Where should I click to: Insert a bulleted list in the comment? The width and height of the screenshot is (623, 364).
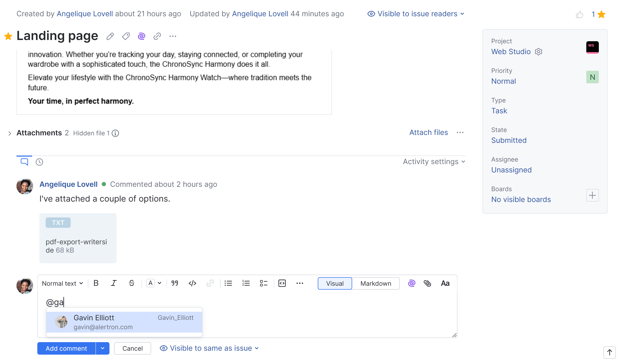coord(228,283)
